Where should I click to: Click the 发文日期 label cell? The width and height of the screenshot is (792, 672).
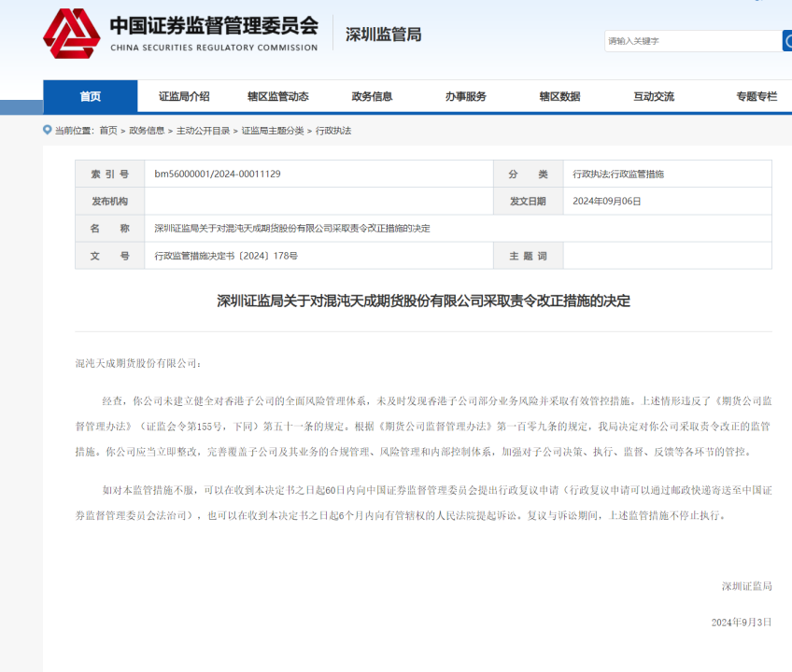tap(528, 201)
